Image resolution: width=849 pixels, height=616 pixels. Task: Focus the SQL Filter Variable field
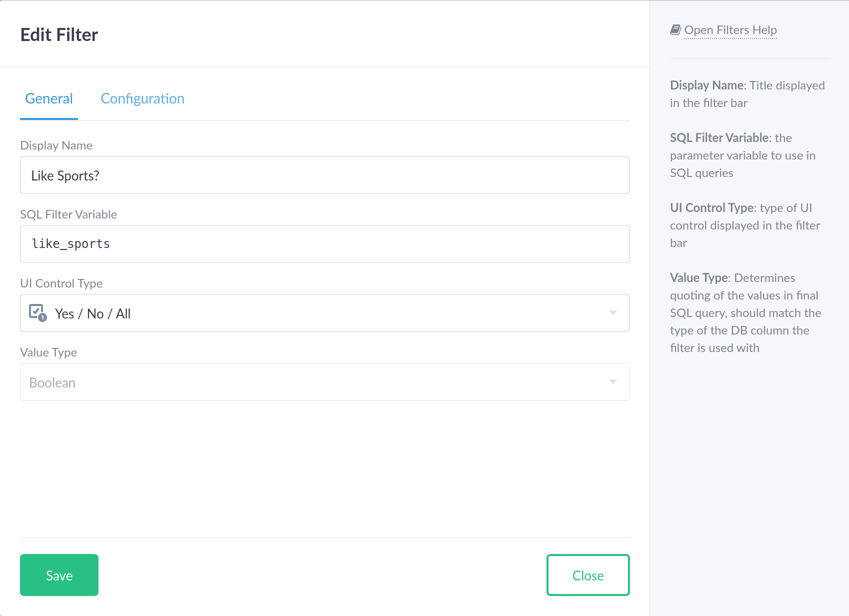click(325, 244)
